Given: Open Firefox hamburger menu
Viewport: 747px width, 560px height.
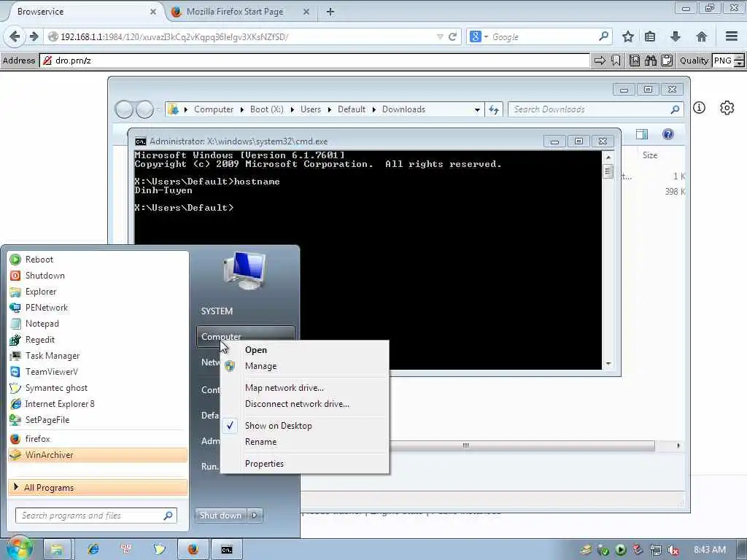Looking at the screenshot, I should tap(732, 36).
